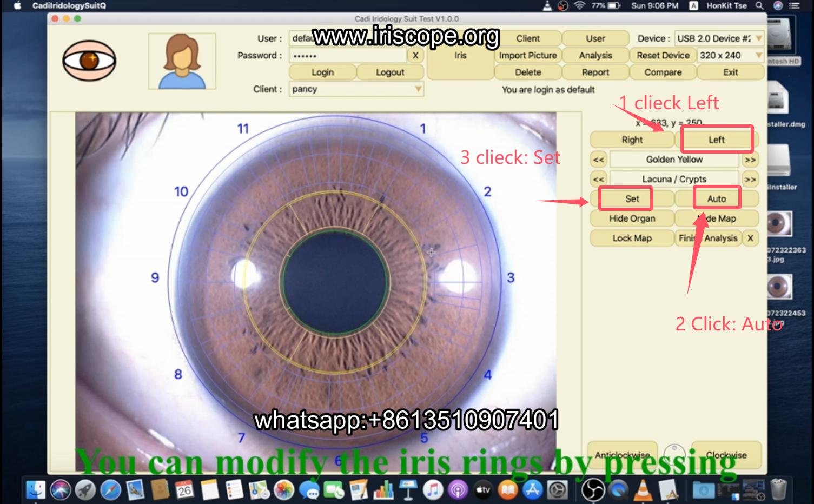Click Spotlight search magnifier in menu bar
The height and width of the screenshot is (504, 814).
click(x=760, y=5)
